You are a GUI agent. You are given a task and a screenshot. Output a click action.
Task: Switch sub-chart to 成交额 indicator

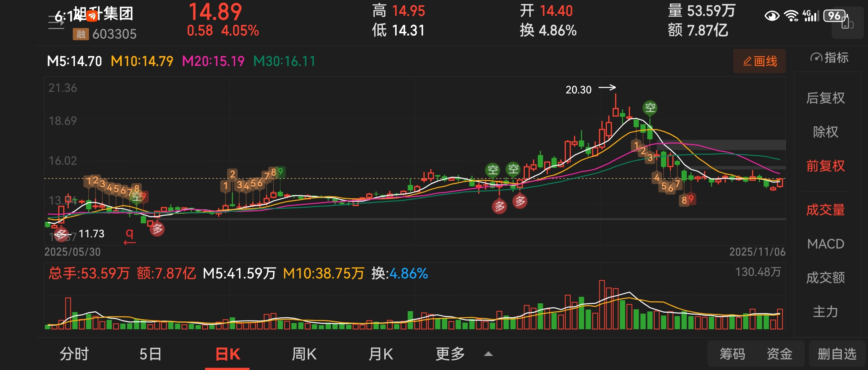[x=825, y=278]
